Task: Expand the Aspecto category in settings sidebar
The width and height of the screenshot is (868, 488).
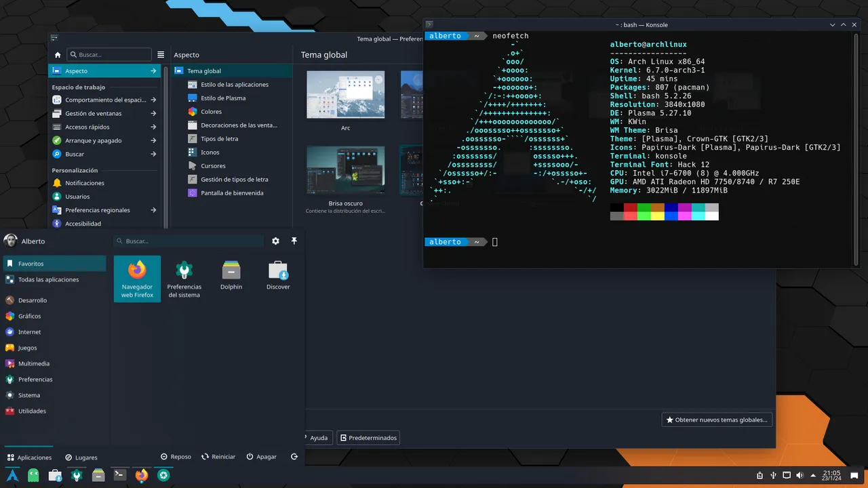Action: (104, 70)
